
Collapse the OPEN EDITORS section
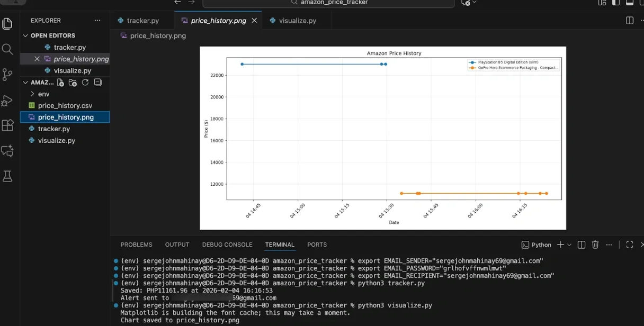24,35
